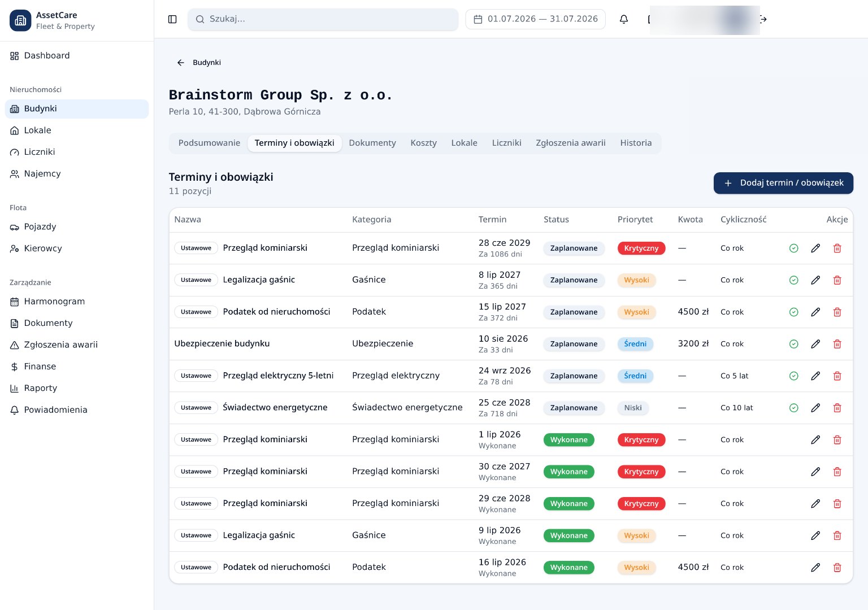868x610 pixels.
Task: Edit Podatek od nieruchomości dated 16 lip 2026
Action: (815, 568)
